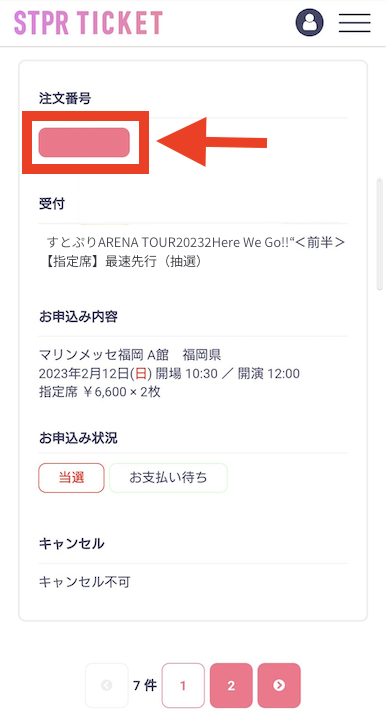Image resolution: width=386 pixels, height=721 pixels.
Task: Click the previous page arrow
Action: point(107,686)
